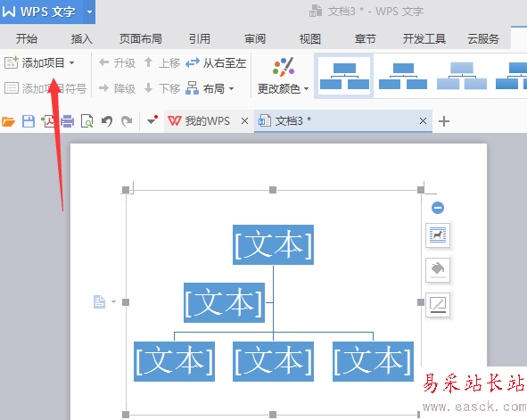527x420 pixels.
Task: Open the 章节 ribbon tab
Action: coord(365,39)
